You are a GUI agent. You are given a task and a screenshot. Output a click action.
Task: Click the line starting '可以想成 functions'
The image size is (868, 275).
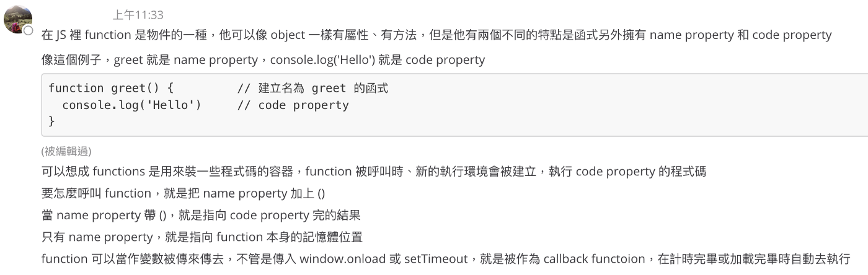[x=374, y=172]
